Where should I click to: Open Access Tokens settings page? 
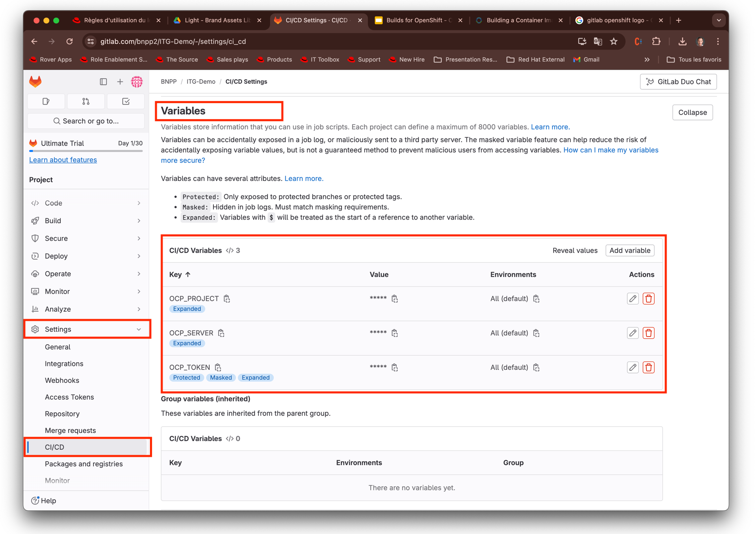[x=69, y=397]
